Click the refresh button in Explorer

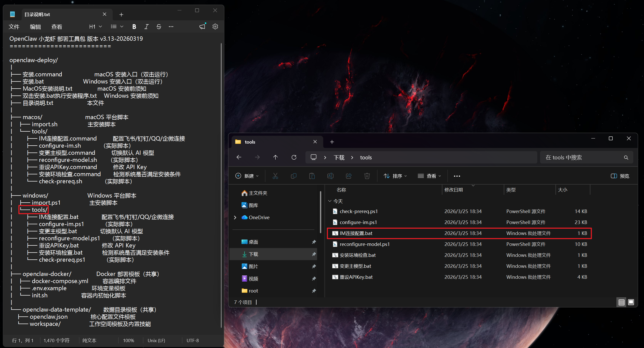coord(294,157)
